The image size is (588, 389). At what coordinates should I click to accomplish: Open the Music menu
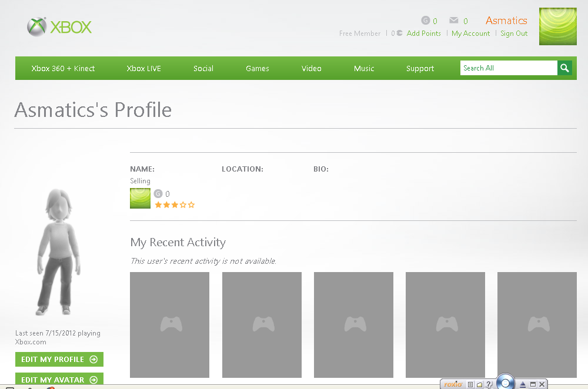click(364, 68)
